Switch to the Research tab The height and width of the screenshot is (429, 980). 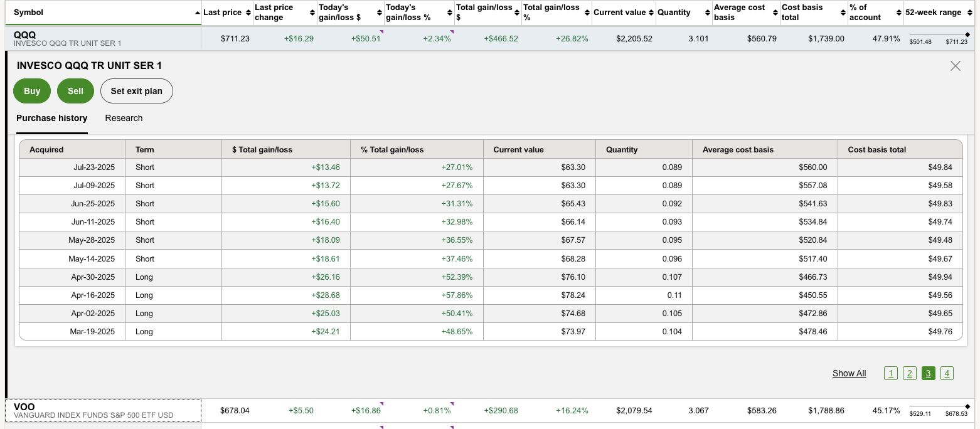[124, 119]
